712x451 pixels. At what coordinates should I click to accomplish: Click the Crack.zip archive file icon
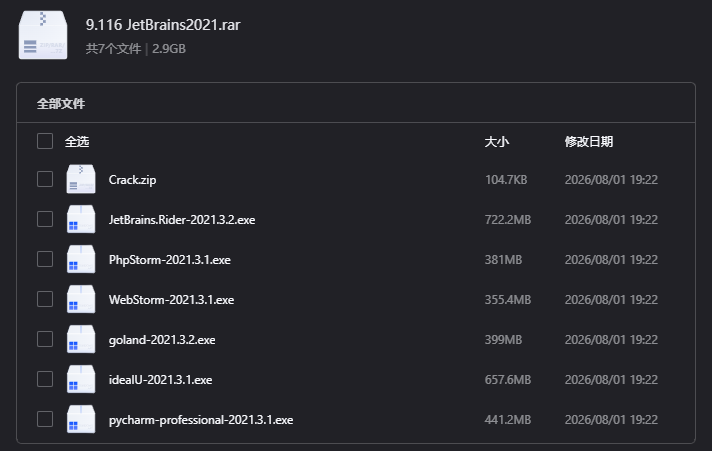coord(81,179)
